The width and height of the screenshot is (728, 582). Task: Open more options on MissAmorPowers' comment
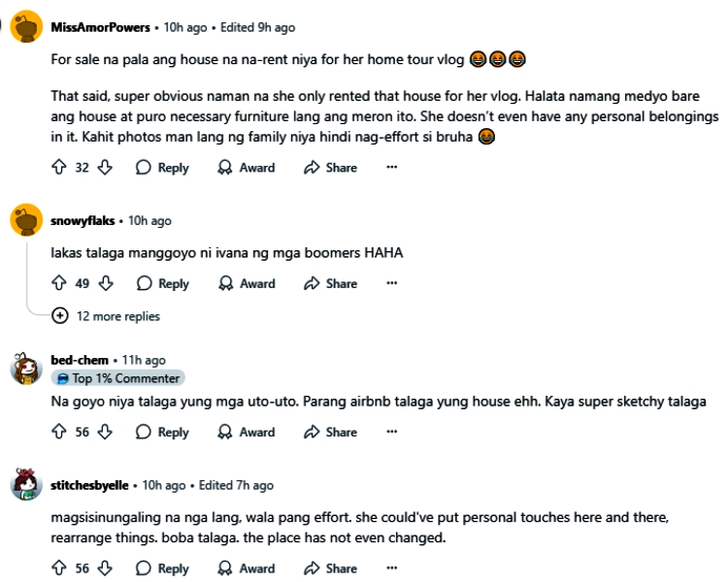pyautogui.click(x=392, y=168)
